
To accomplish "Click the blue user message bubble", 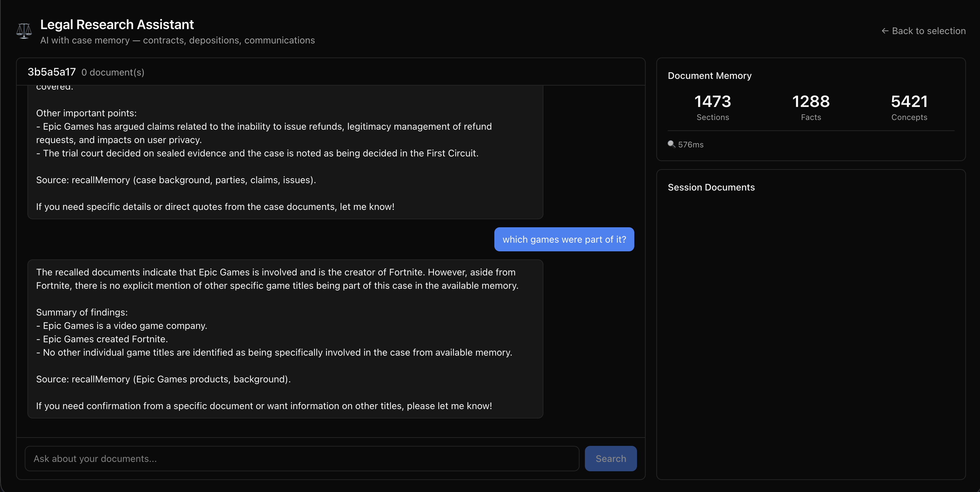I will coord(564,239).
